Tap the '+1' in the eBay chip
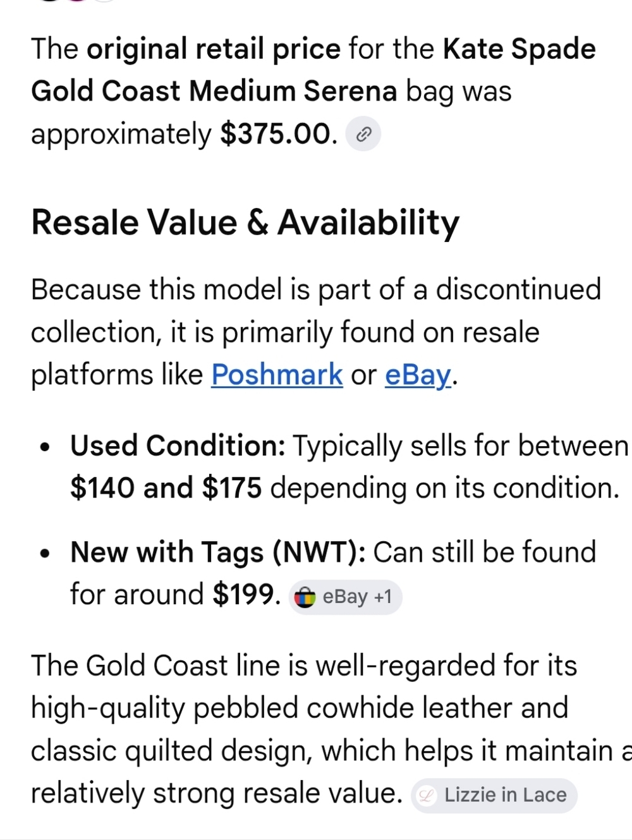The image size is (632, 840). 383,597
